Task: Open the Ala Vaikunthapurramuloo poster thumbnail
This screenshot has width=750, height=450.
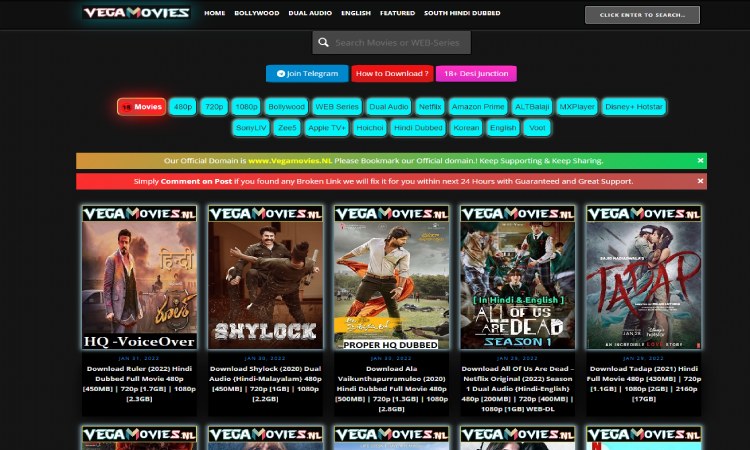Action: tap(392, 277)
